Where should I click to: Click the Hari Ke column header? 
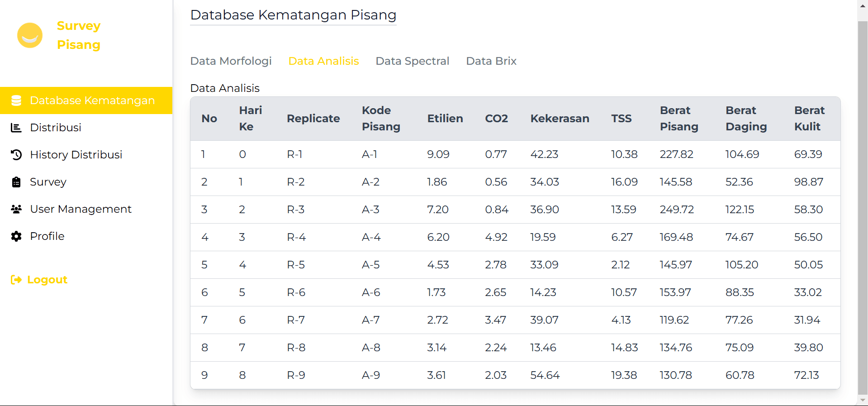[251, 119]
